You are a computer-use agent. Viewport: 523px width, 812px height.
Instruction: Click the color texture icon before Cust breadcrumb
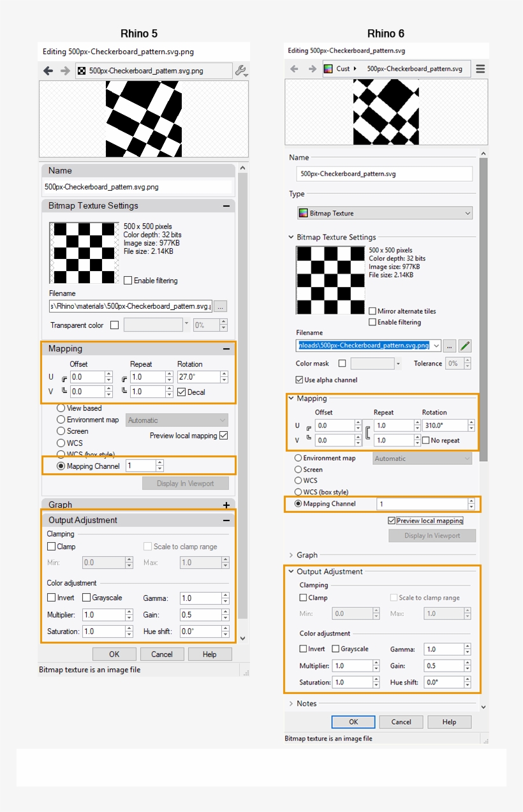(x=328, y=68)
